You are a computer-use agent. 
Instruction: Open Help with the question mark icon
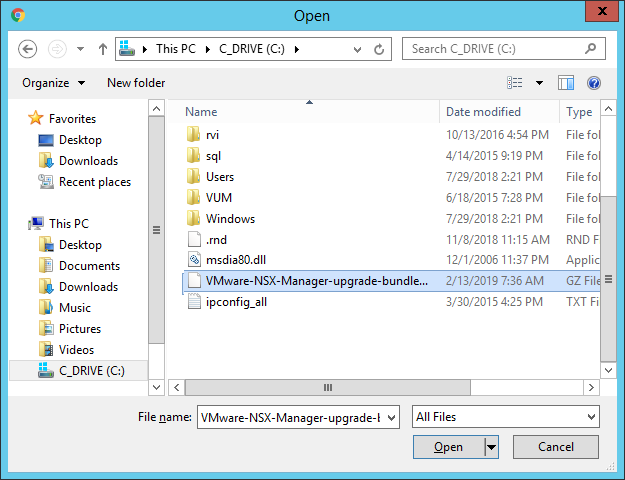[x=594, y=83]
